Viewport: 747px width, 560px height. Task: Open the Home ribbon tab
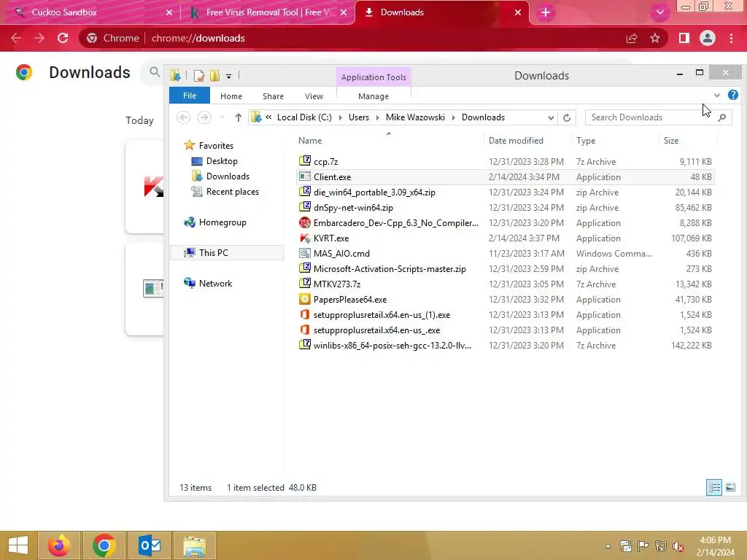tap(231, 96)
